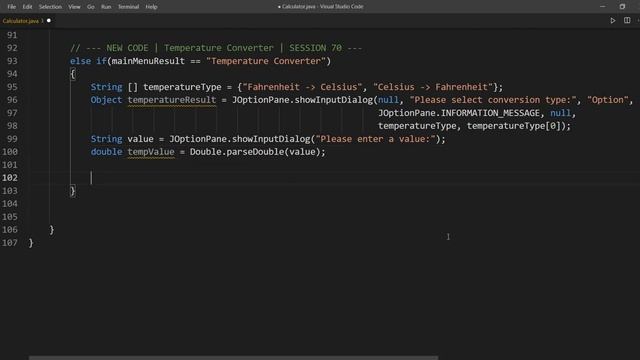The image size is (640, 360).
Task: Click line number 99 in the gutter
Action: click(12, 139)
